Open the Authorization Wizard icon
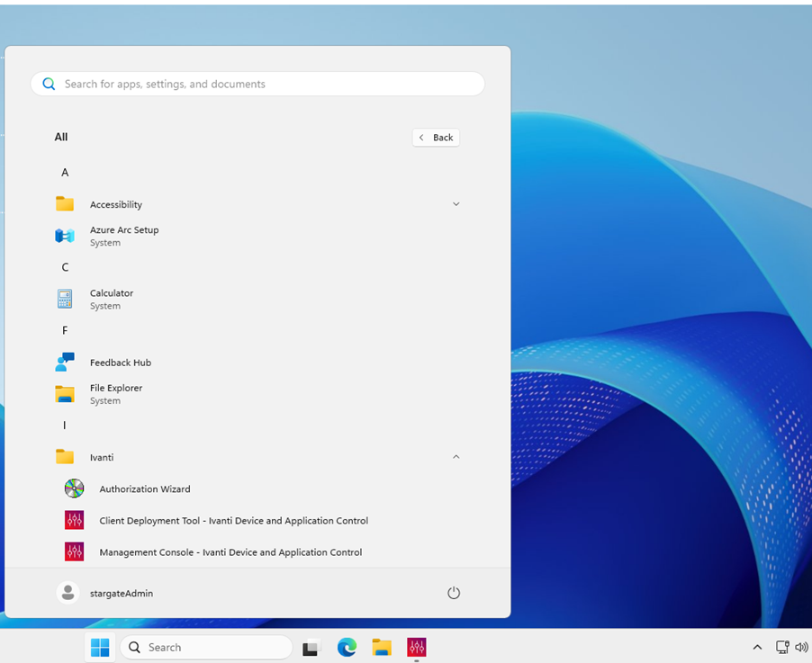812x663 pixels. (x=74, y=488)
